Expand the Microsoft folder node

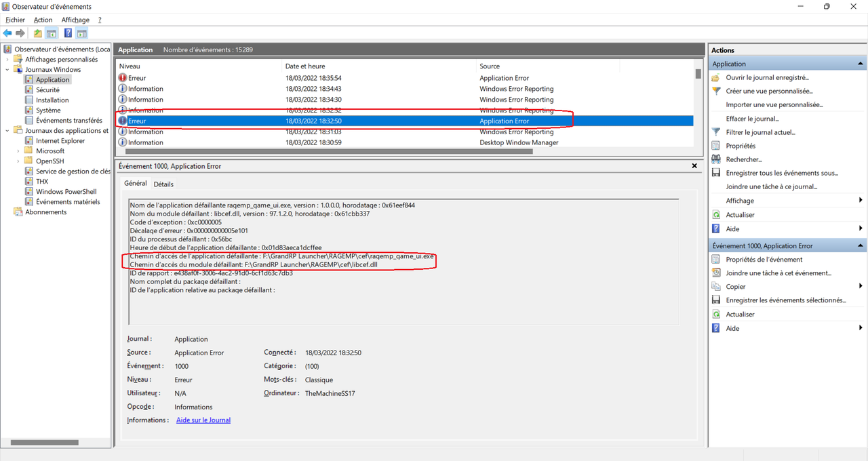pos(18,151)
